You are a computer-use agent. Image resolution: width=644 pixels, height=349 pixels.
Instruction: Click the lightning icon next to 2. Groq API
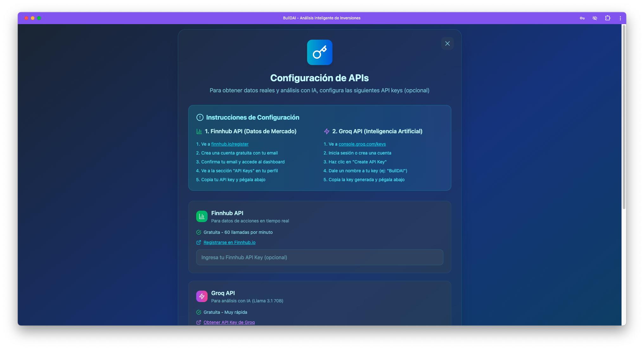point(327,131)
